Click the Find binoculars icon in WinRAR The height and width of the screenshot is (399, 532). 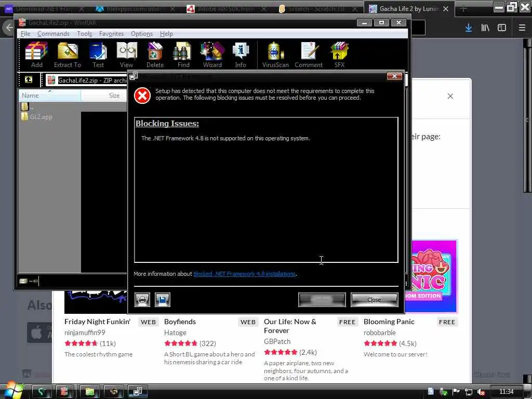(x=183, y=55)
